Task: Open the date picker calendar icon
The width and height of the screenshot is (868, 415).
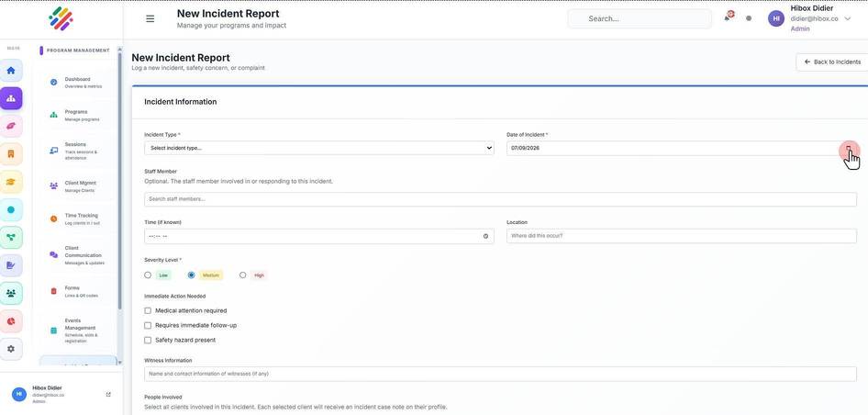Action: (x=849, y=149)
